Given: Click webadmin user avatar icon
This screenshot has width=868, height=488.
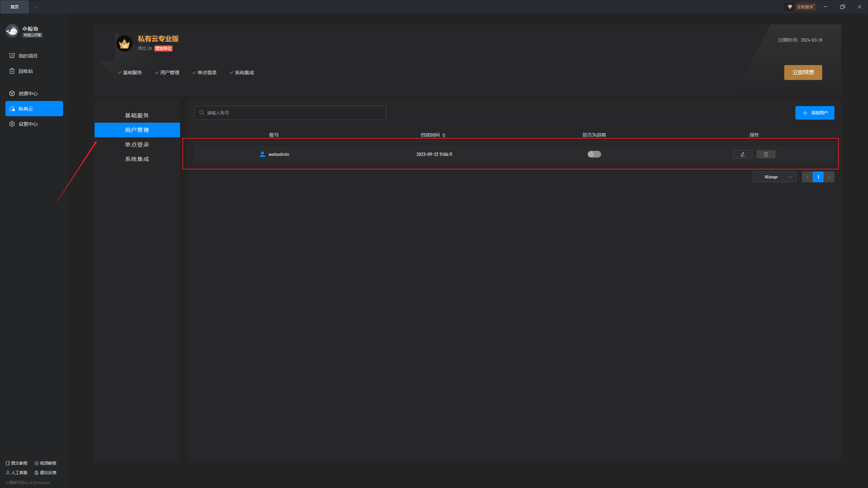Looking at the screenshot, I should tap(262, 154).
